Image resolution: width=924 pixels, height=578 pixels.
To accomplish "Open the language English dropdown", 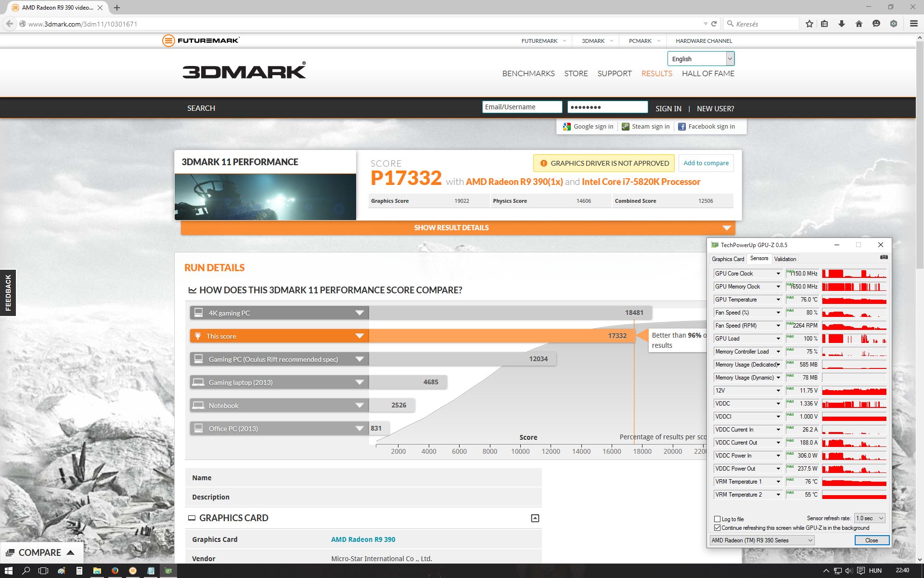I will click(x=701, y=59).
